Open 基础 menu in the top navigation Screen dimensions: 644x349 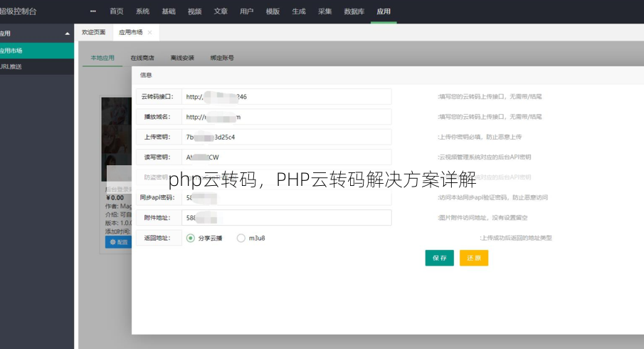(169, 11)
